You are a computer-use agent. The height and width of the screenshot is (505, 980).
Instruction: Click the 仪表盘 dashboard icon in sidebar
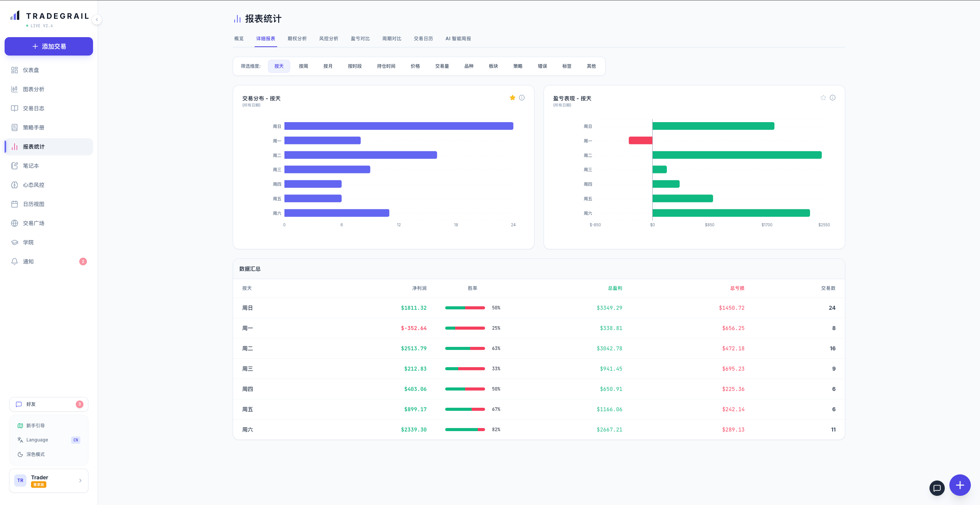15,70
